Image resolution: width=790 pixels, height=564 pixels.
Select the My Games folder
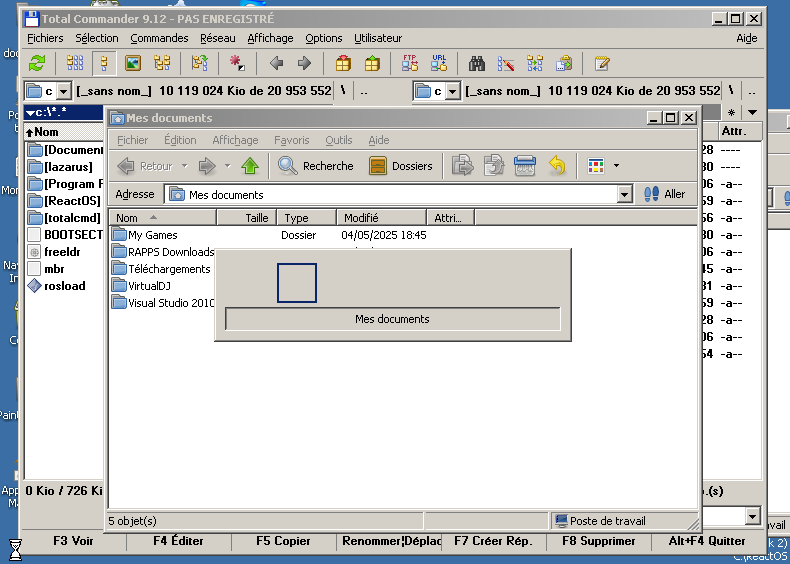(x=145, y=235)
